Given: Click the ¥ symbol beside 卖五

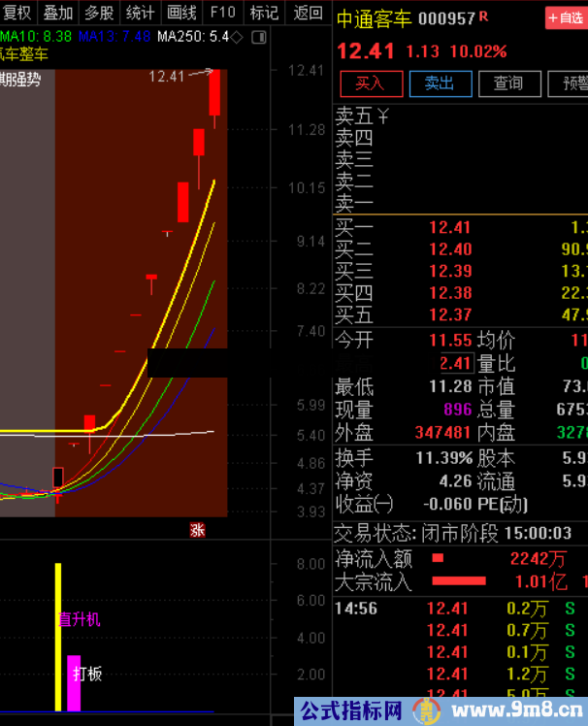Looking at the screenshot, I should coord(383,116).
